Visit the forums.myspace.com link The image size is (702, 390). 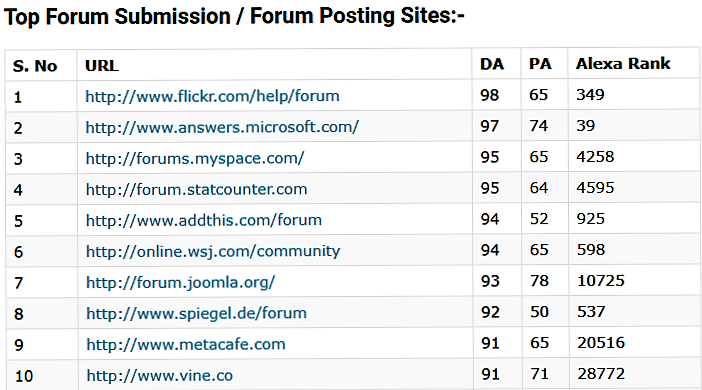click(x=195, y=158)
